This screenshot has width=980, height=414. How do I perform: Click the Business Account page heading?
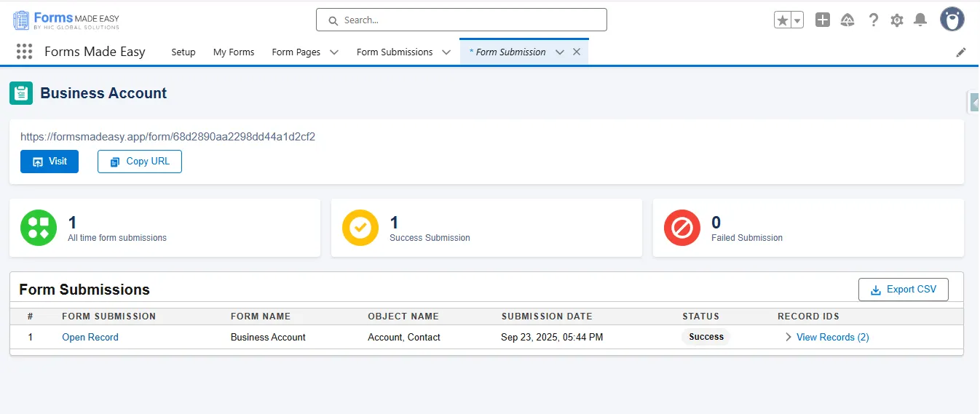[103, 93]
